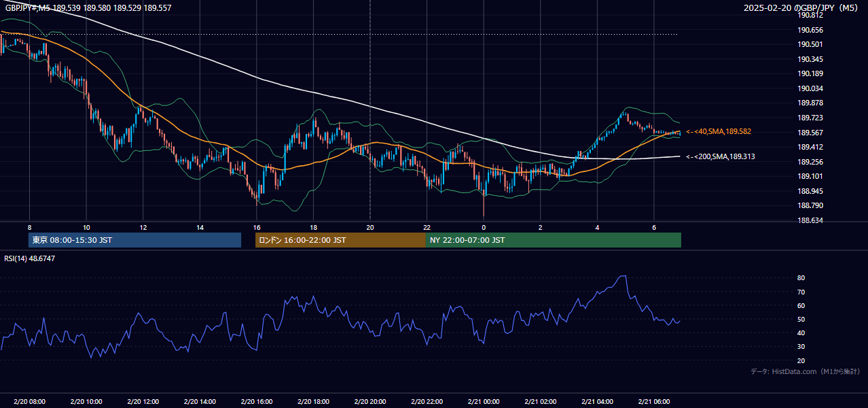The height and width of the screenshot is (408, 868).
Task: Click price axis value 190.034
Action: pyautogui.click(x=810, y=88)
